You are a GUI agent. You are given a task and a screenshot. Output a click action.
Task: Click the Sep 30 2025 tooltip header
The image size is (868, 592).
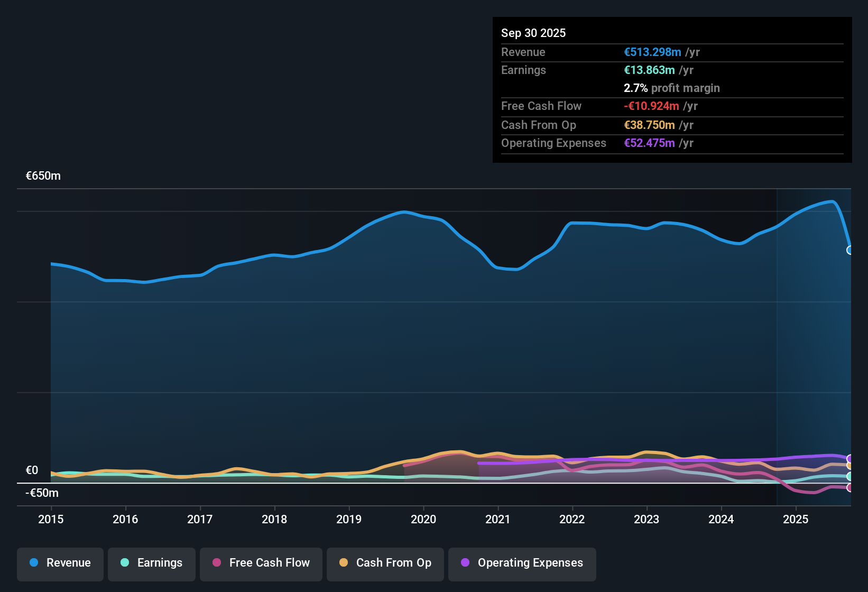click(x=533, y=33)
